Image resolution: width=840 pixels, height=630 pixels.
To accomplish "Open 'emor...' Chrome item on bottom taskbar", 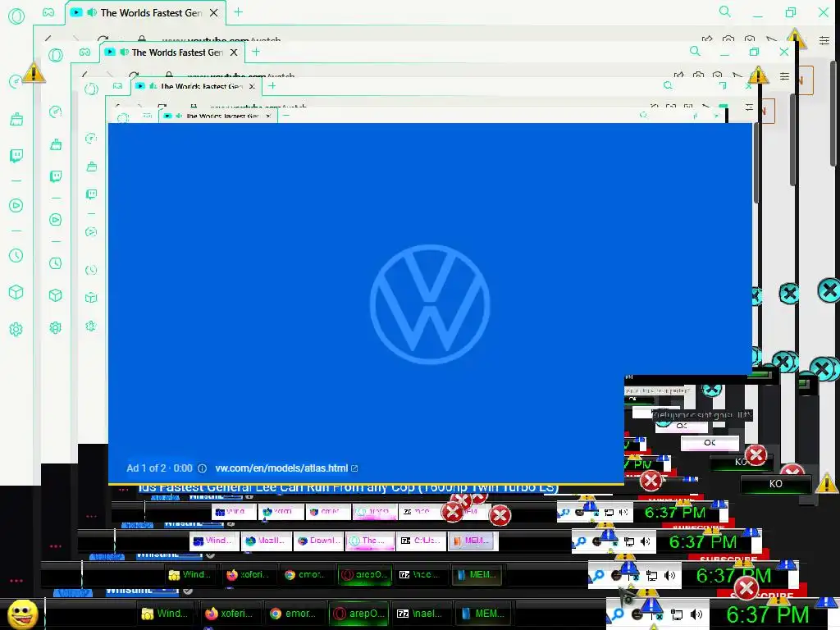I will 294,614.
